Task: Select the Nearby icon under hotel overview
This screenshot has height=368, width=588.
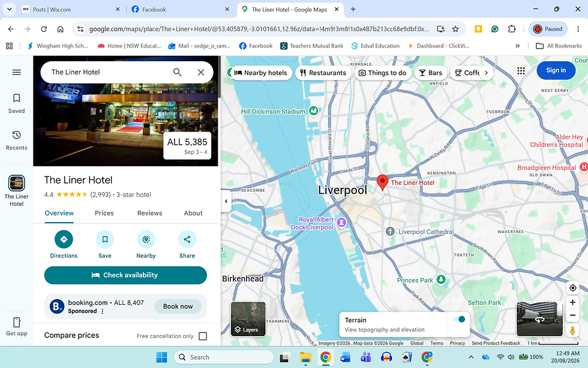Action: pyautogui.click(x=146, y=240)
